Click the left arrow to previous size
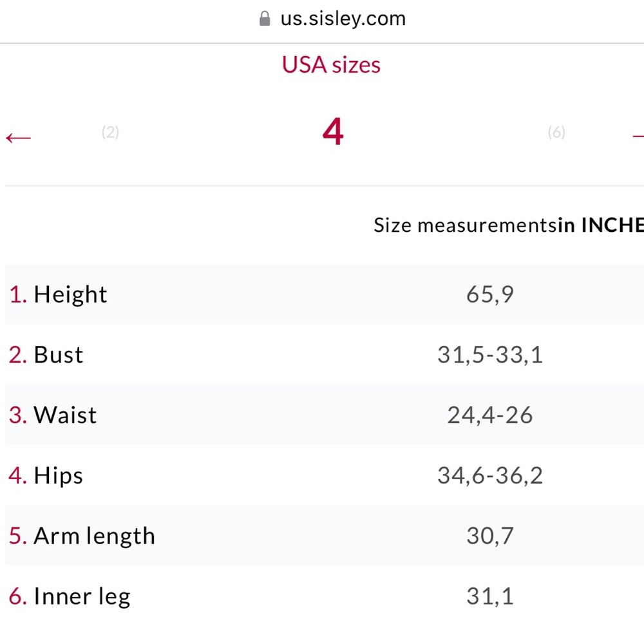 19,138
